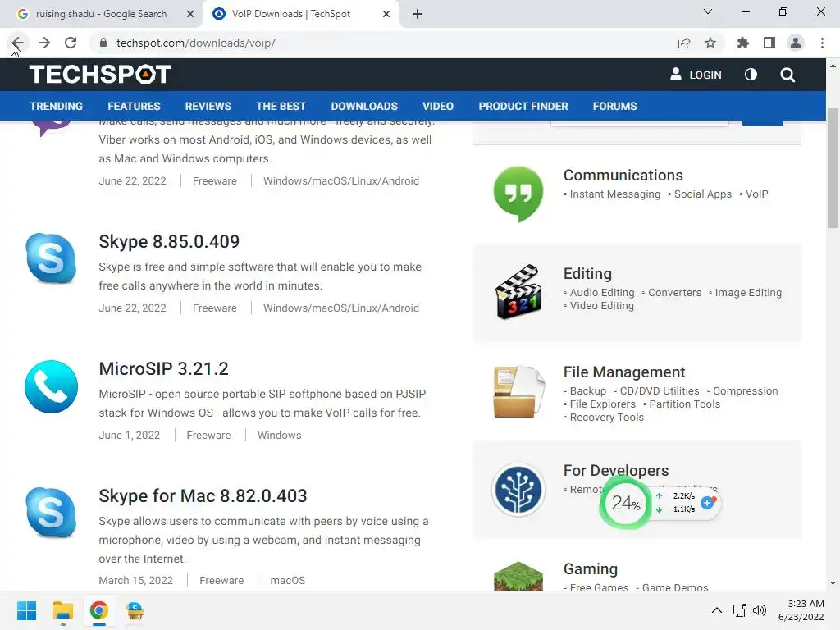840x630 pixels.
Task: Open the Partition Tools subcategory
Action: (x=685, y=404)
